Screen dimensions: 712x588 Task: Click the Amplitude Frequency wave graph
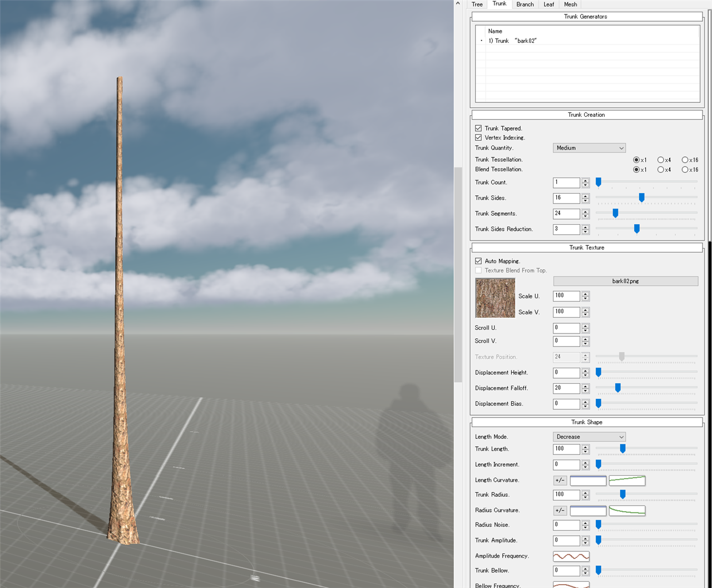coord(571,556)
